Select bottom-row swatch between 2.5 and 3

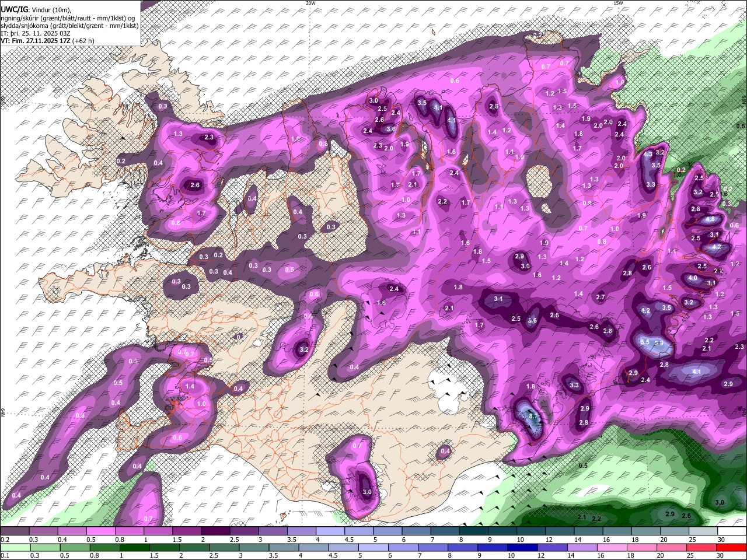tap(224, 547)
